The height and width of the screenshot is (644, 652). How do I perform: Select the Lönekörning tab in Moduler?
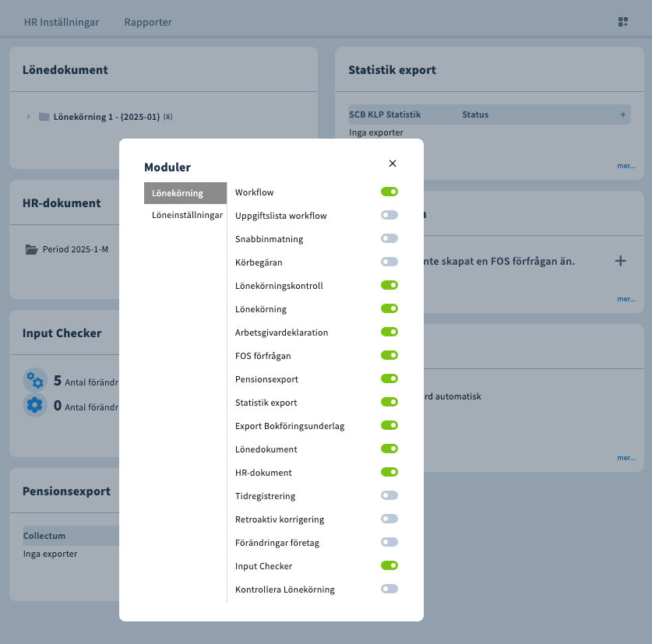pyautogui.click(x=185, y=193)
